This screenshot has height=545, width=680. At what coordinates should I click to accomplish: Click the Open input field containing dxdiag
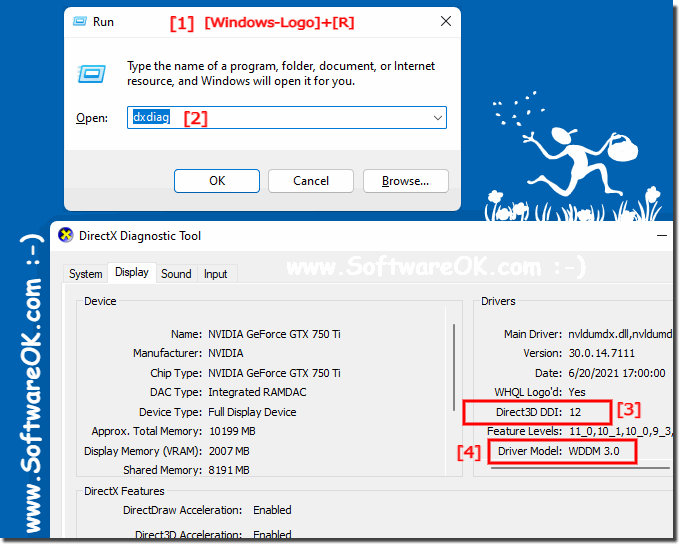pos(287,117)
